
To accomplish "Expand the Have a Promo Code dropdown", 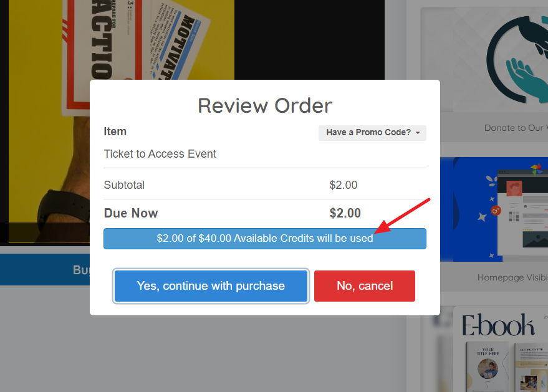I will click(372, 133).
